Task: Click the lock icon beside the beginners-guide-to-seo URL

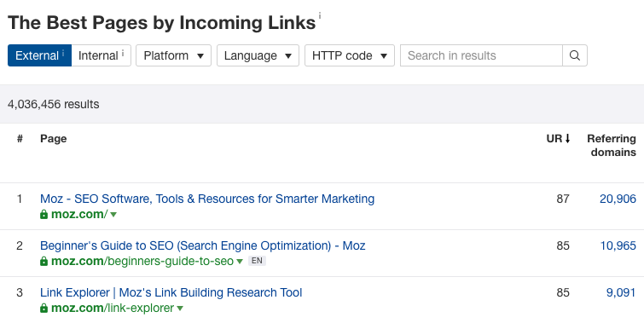Action: point(44,261)
